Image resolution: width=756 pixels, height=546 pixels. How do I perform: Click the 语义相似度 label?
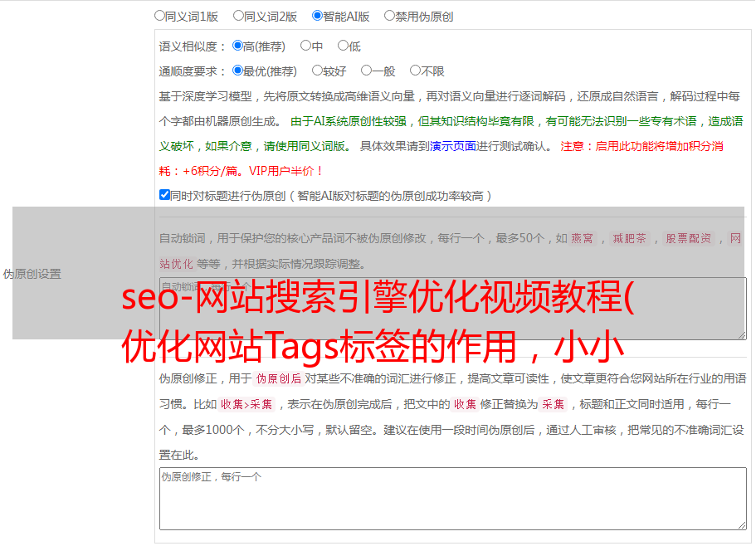point(193,46)
